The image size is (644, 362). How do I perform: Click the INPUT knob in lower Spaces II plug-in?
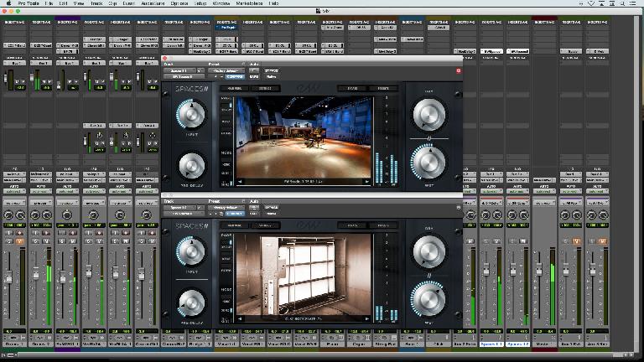[191, 251]
